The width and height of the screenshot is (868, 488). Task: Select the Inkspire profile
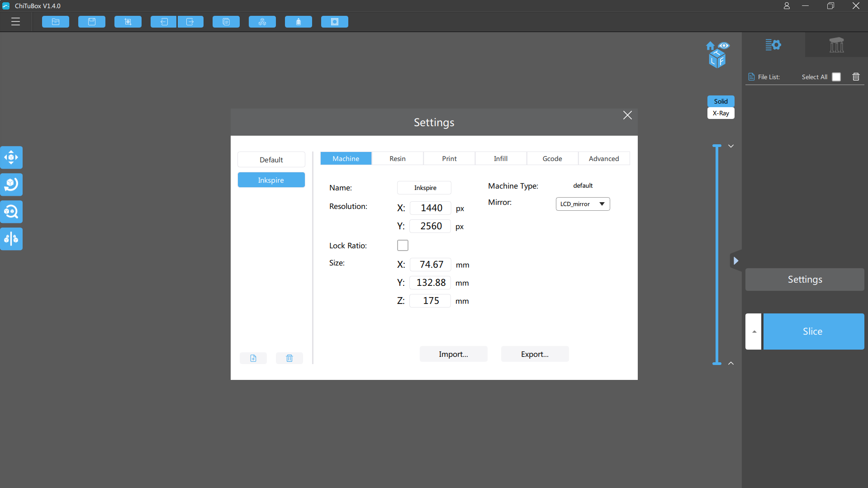pyautogui.click(x=271, y=180)
